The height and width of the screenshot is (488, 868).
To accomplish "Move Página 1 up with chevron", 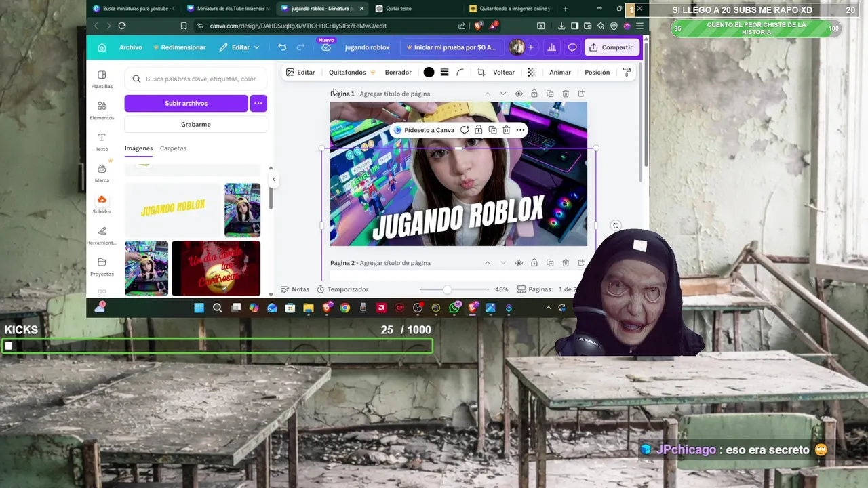I will [x=487, y=94].
